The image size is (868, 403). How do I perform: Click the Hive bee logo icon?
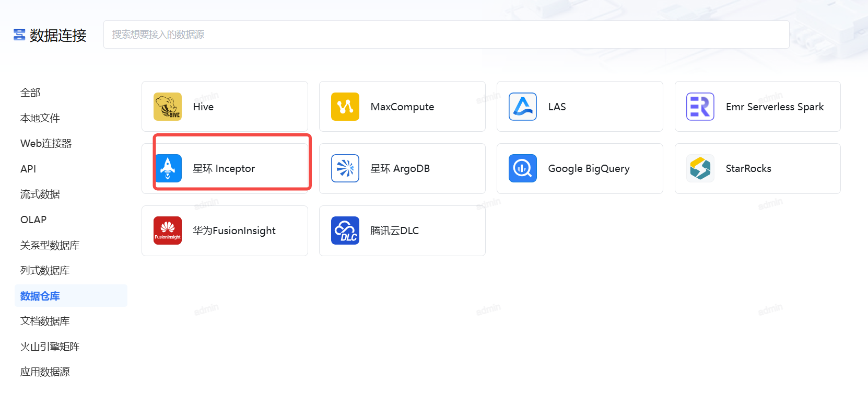click(x=168, y=107)
